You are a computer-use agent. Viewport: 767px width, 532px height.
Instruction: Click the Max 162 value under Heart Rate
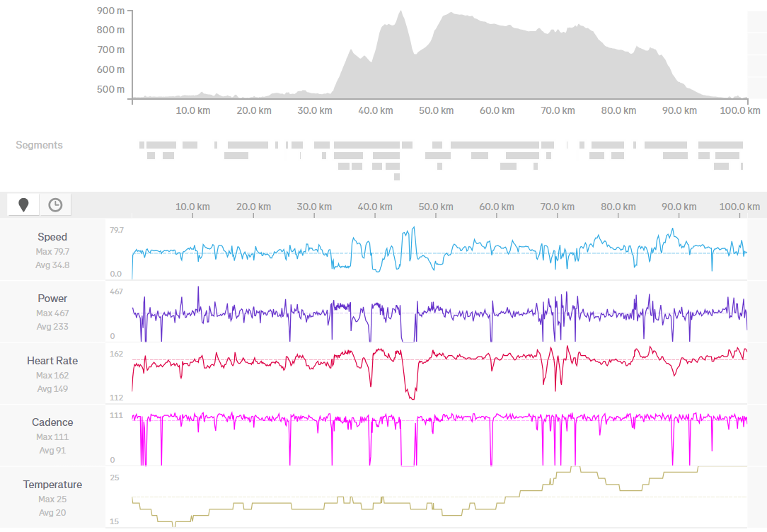[52, 375]
